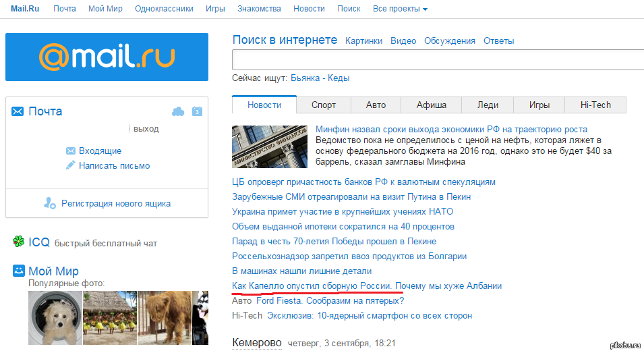The image size is (644, 353).
Task: Open Поиск in the top navigation bar
Action: tap(349, 9)
